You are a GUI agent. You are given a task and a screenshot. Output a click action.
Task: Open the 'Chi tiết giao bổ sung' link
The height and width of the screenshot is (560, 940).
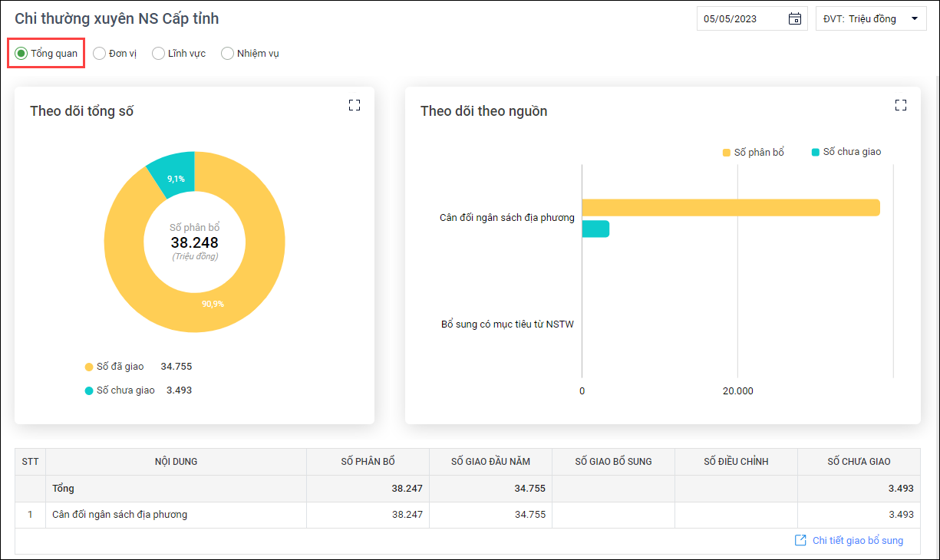coord(857,541)
